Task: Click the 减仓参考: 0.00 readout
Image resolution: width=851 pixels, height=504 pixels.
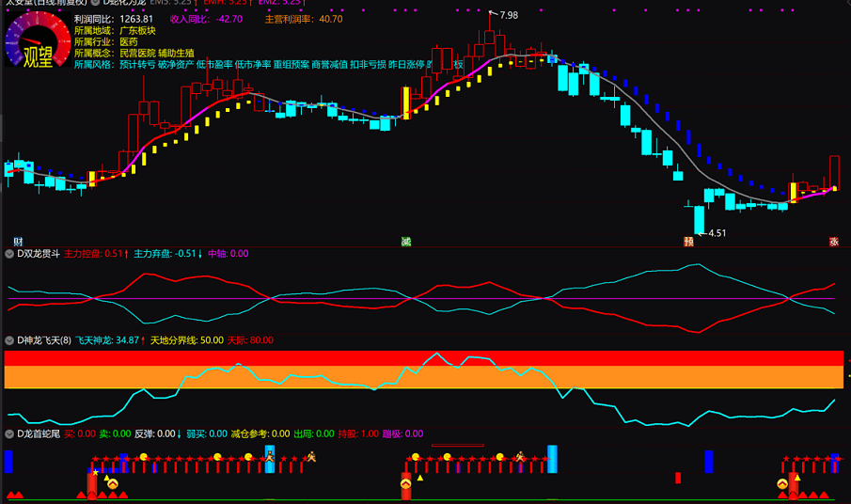Action: 260,434
